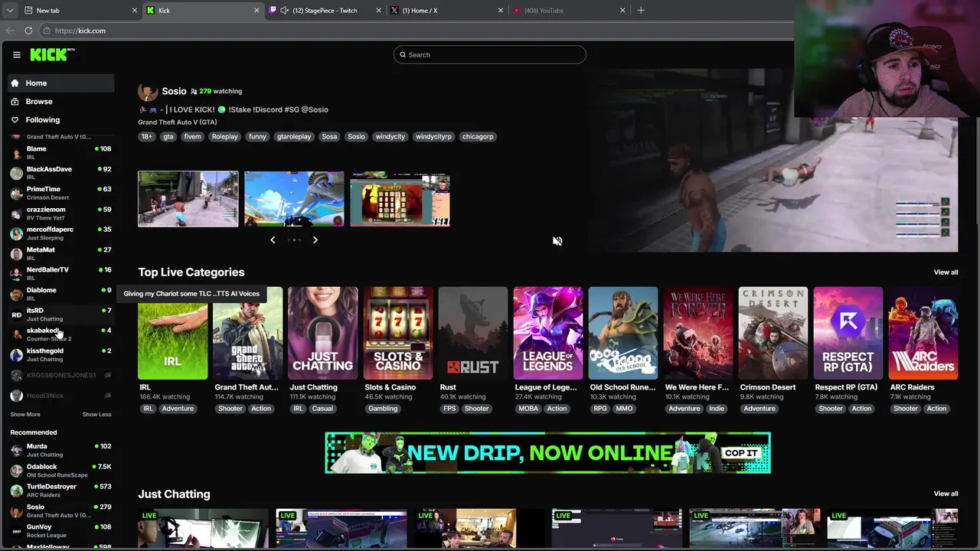The height and width of the screenshot is (551, 980).
Task: Open crazziemom channel in Following list
Action: click(61, 213)
